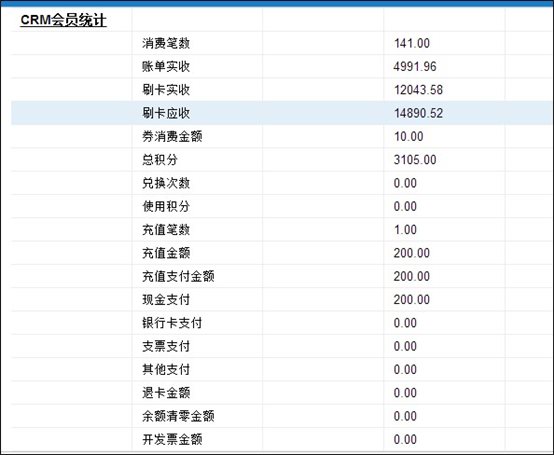This screenshot has height=455, width=554.
Task: Select the 余额清零金额 row label
Action: coord(178,416)
